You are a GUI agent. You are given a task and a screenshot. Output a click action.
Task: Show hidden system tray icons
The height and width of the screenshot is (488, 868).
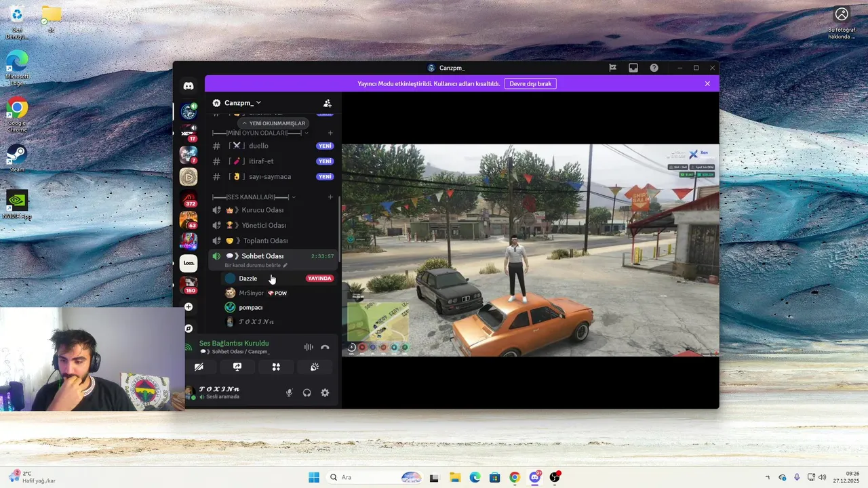[768, 477]
